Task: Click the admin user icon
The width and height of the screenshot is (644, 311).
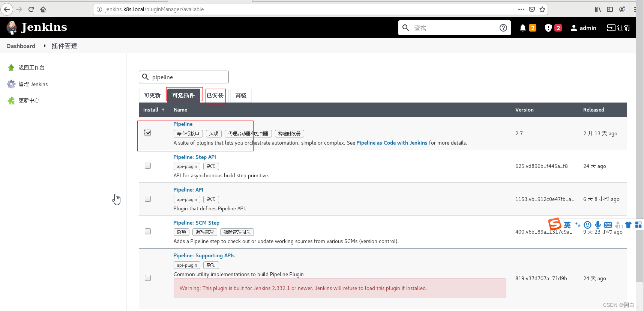Action: 574,28
